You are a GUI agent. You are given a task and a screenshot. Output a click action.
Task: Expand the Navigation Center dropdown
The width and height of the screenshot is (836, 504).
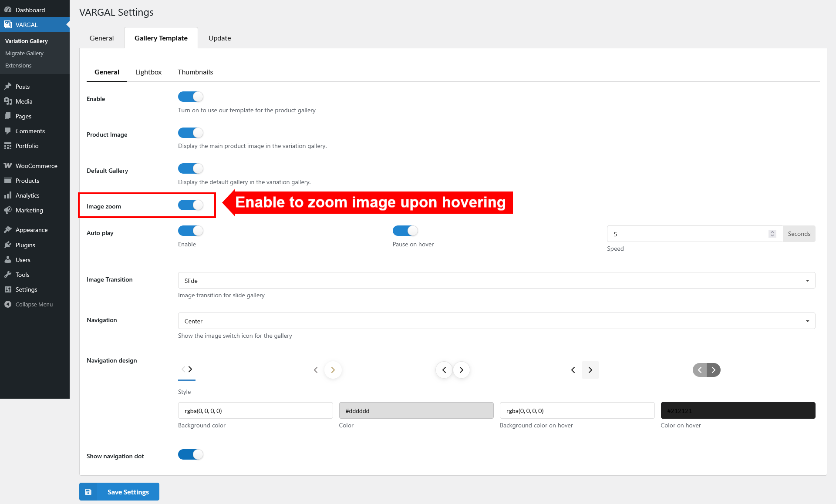tap(496, 321)
